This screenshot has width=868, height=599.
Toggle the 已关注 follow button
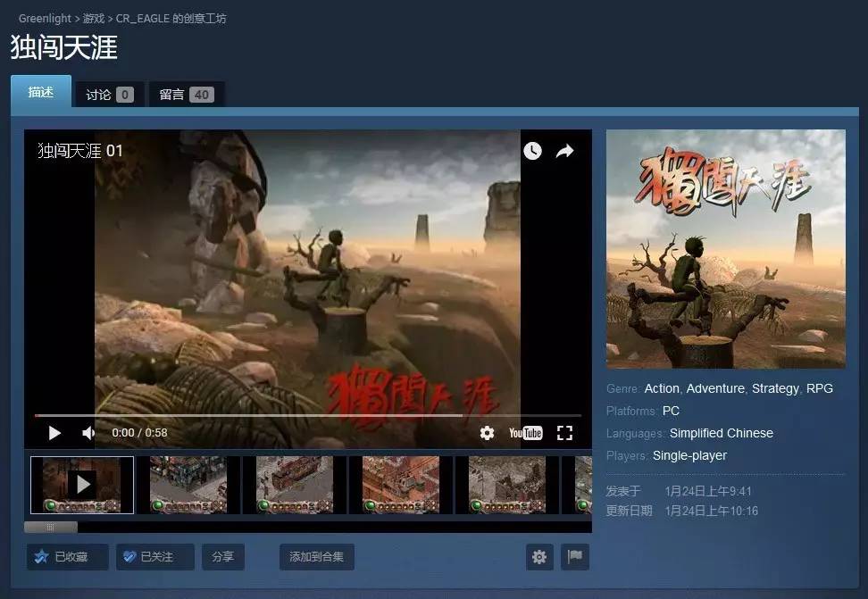click(x=155, y=557)
